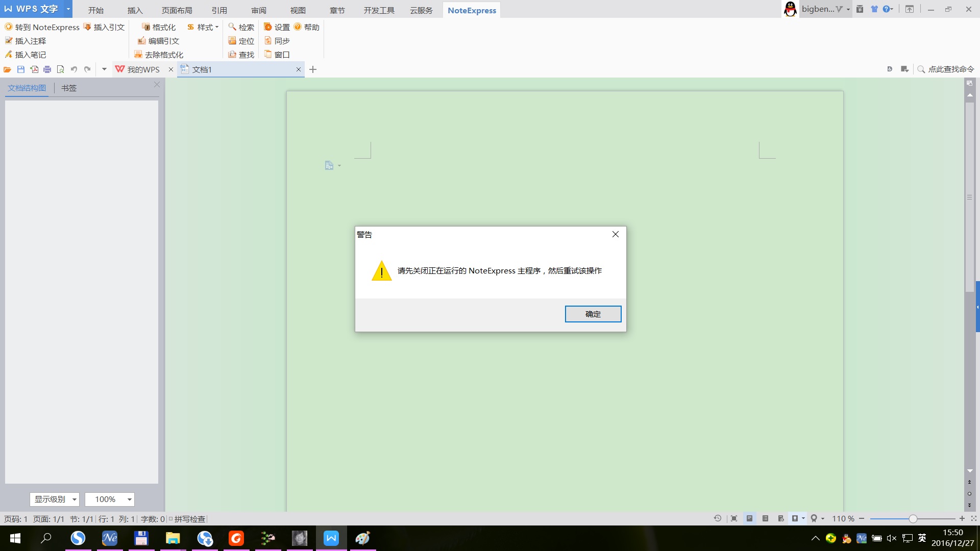Switch to 文档结构图 panel tab

point(27,88)
